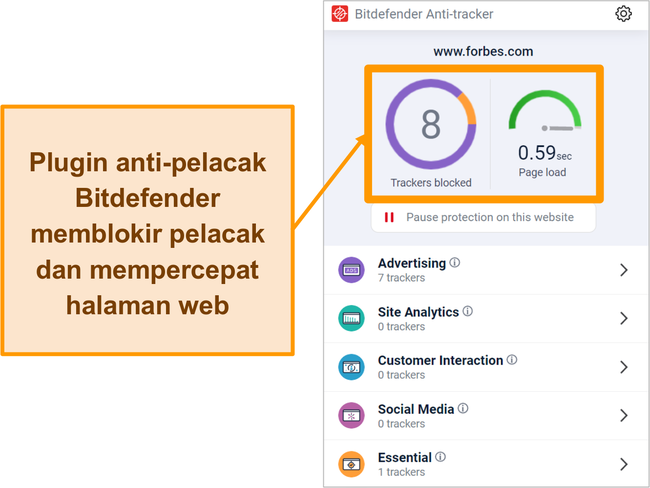Click '0 trackers' under Social Media
Screen dimensions: 650x488
point(401,424)
